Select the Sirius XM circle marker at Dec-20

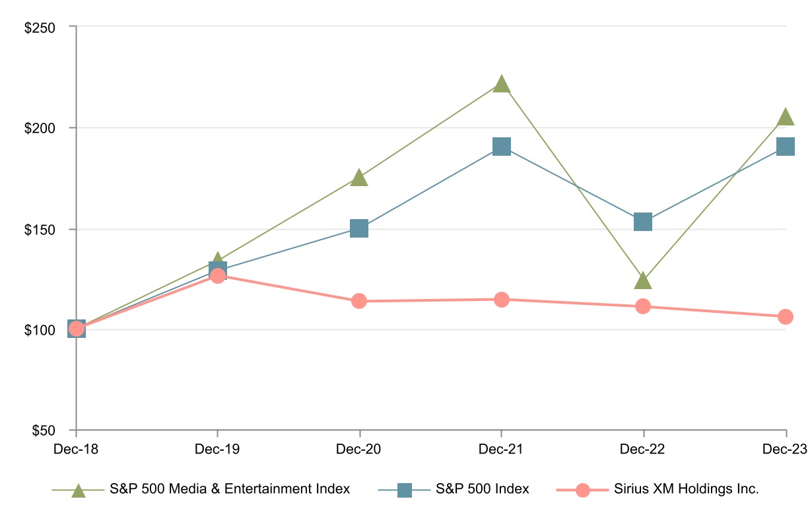(x=359, y=301)
